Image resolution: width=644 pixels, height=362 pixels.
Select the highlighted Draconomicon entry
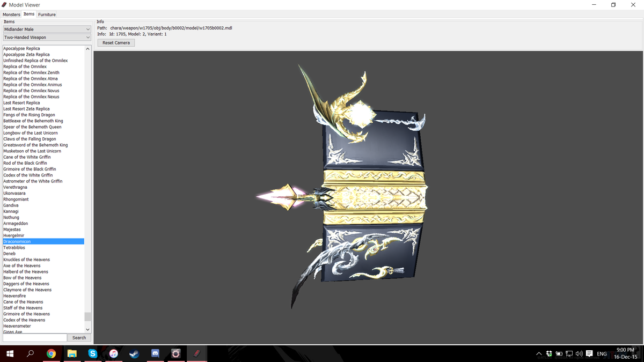(43, 241)
